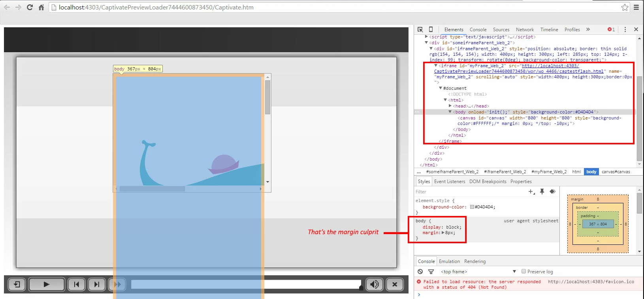Go forward with the browser forward arrow
Screen dimensions: 644x299
(x=18, y=7)
